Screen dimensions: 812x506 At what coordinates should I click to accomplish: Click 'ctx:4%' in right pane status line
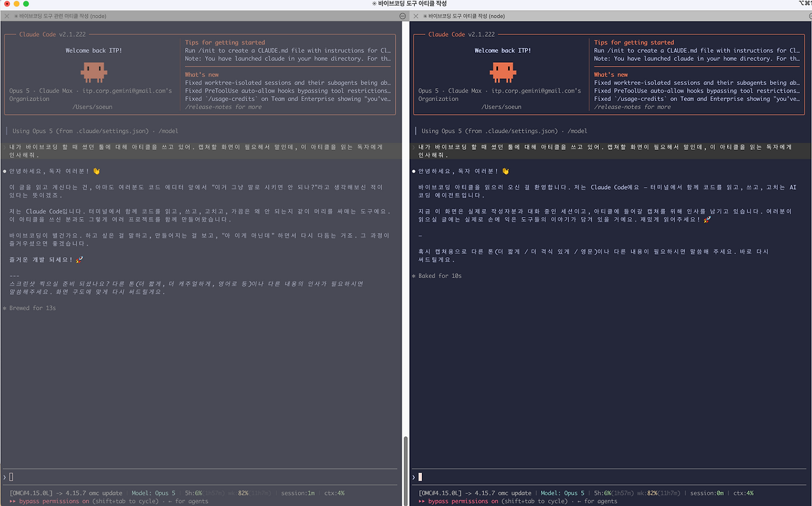pyautogui.click(x=743, y=493)
